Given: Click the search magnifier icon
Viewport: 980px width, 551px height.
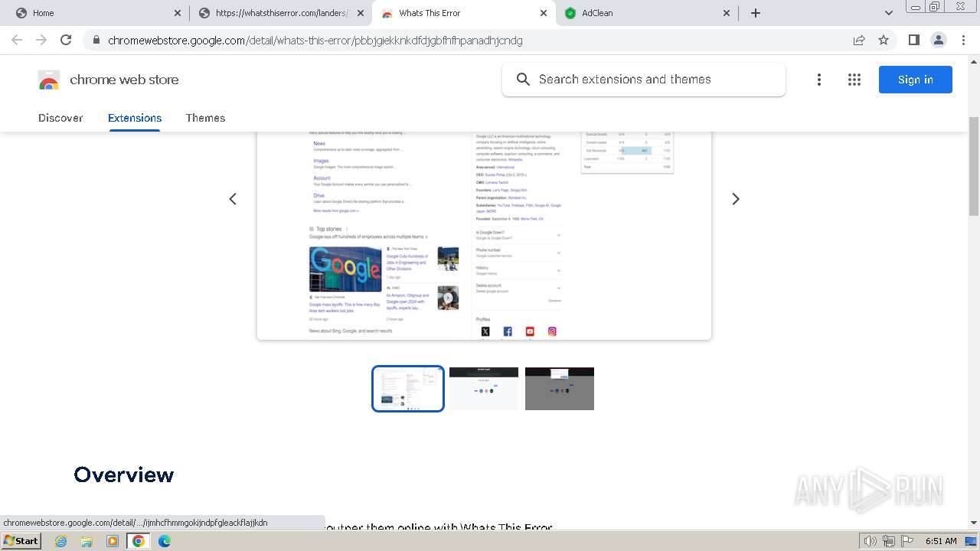Looking at the screenshot, I should [523, 80].
